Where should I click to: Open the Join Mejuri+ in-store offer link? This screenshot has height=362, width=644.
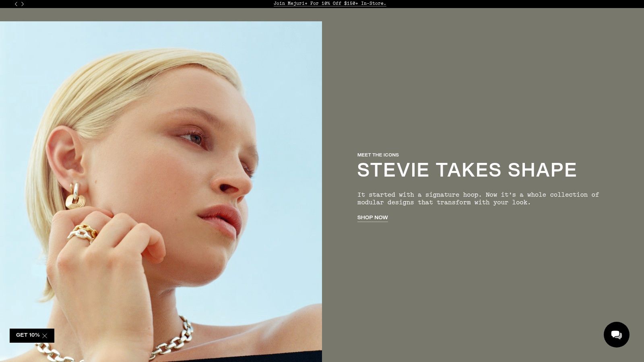(330, 4)
